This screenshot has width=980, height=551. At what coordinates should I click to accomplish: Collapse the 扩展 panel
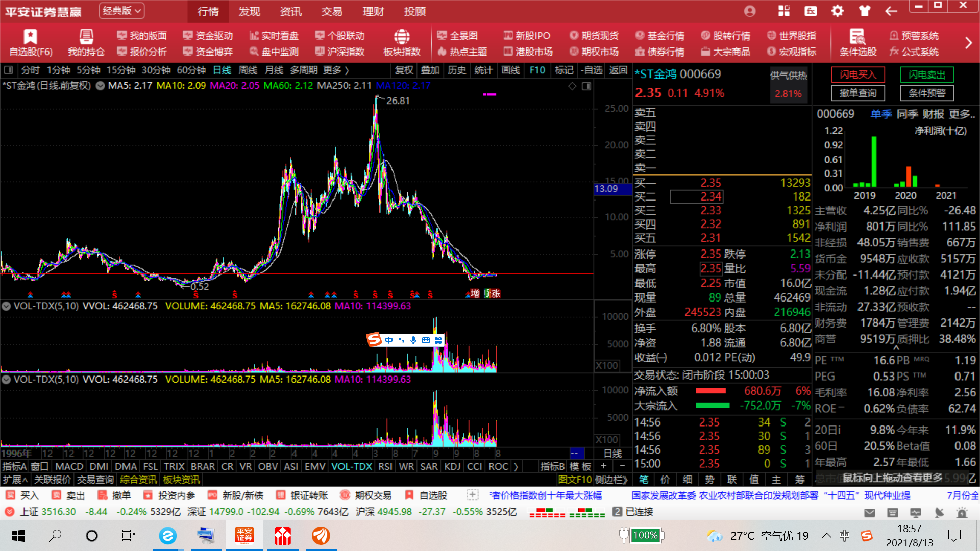click(x=15, y=480)
